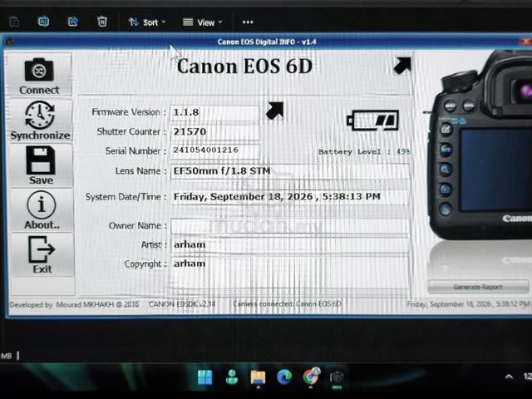
Task: Open File Explorer from the taskbar
Action: (258, 377)
